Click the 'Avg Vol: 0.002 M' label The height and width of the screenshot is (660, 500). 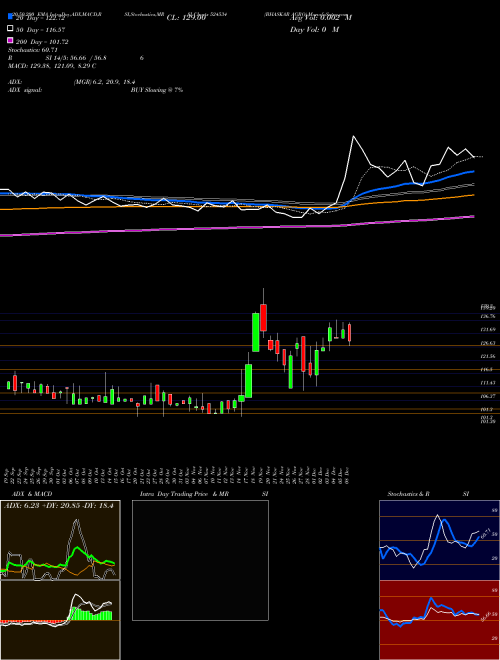(321, 18)
